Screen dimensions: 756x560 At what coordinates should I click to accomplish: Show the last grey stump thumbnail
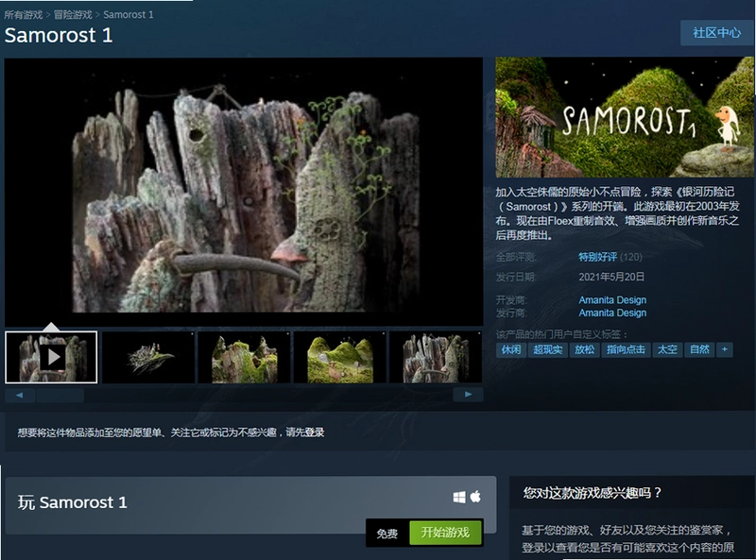[x=436, y=357]
